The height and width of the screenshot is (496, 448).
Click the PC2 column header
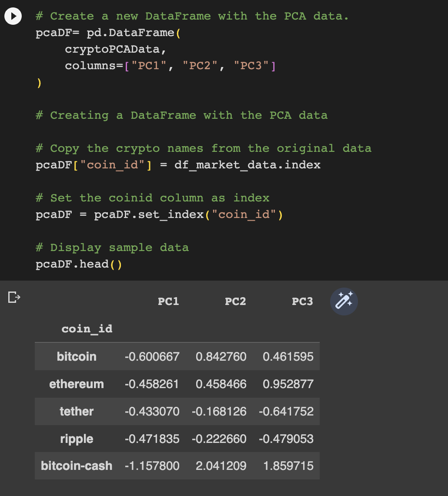tap(235, 301)
